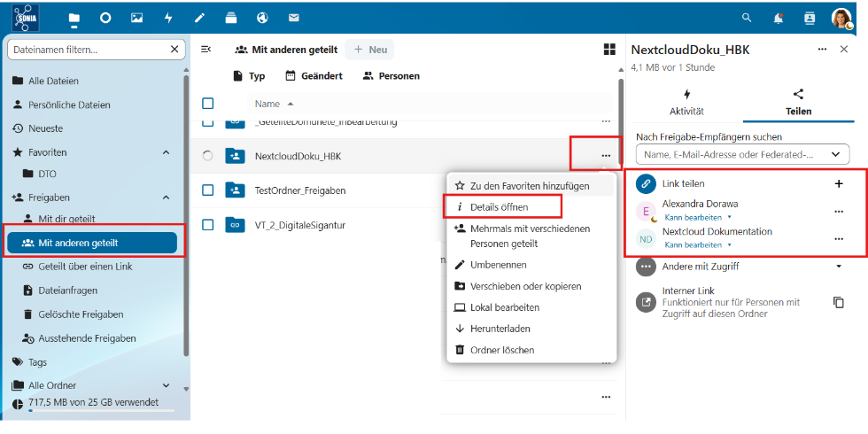Screen dimensions: 868x434
Task: Expand Andere mit Zugriff section
Action: [838, 266]
